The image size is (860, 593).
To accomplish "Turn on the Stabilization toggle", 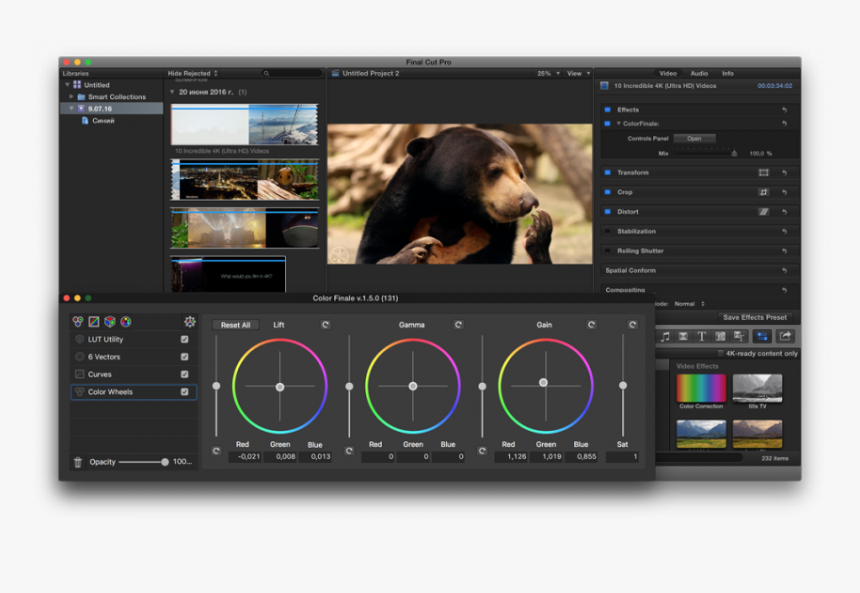I will click(x=607, y=231).
